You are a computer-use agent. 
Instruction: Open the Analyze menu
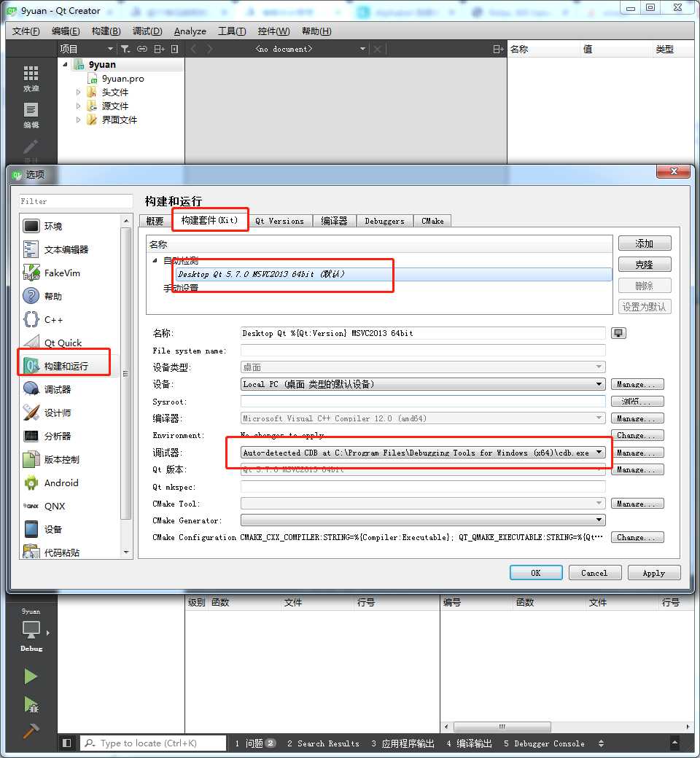(x=190, y=31)
